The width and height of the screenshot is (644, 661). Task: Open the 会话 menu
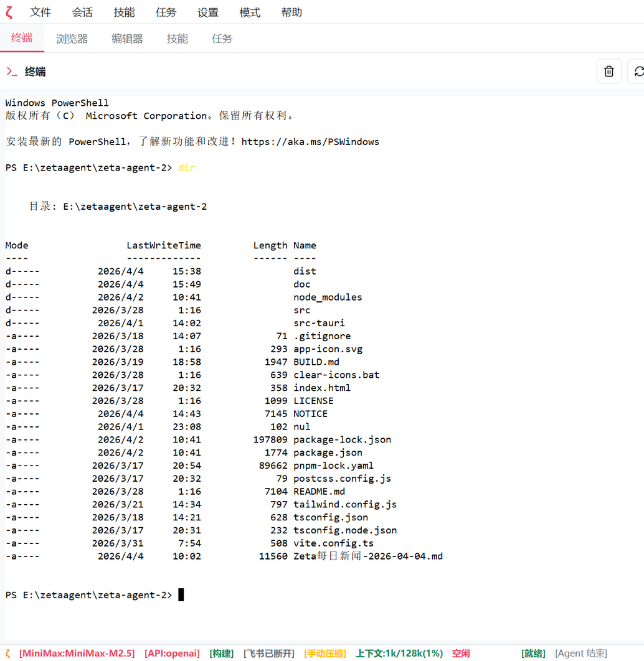tap(82, 11)
